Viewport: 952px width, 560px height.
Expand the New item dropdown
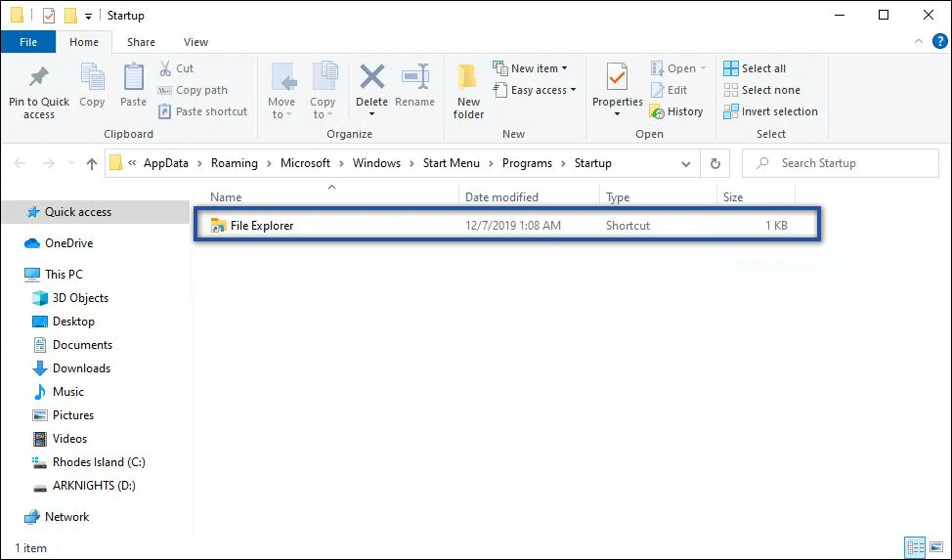[x=565, y=68]
